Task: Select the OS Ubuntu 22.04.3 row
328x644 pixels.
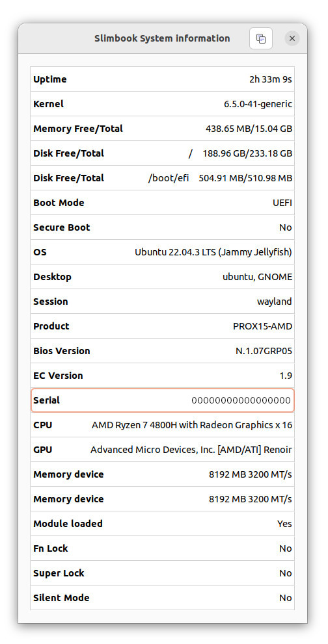Action: [163, 251]
